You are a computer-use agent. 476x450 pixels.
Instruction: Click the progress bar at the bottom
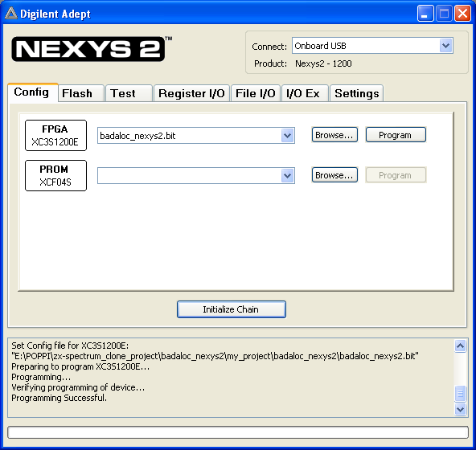238,432
